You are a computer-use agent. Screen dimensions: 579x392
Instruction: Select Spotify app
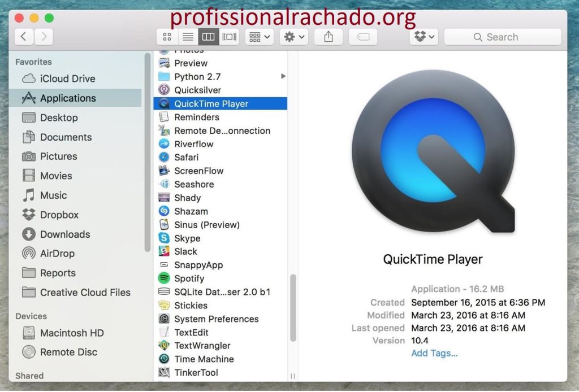tap(220, 278)
